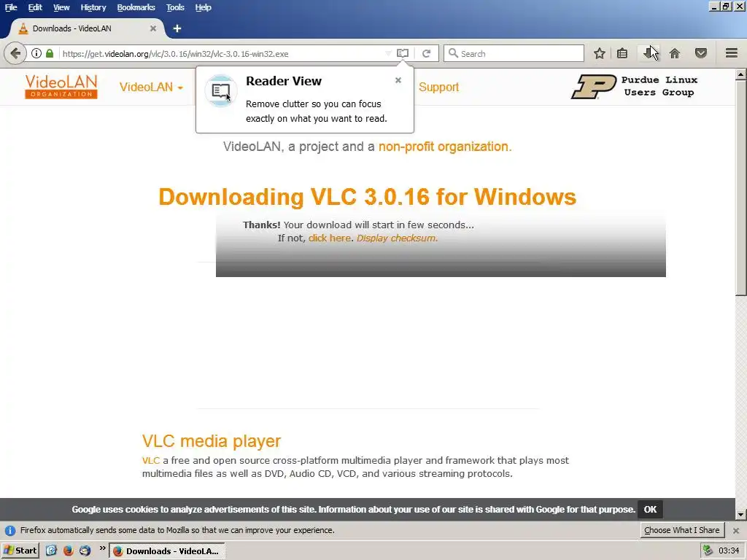Go to the Firefox home page icon
Viewport: 747px width, 560px height.
675,53
